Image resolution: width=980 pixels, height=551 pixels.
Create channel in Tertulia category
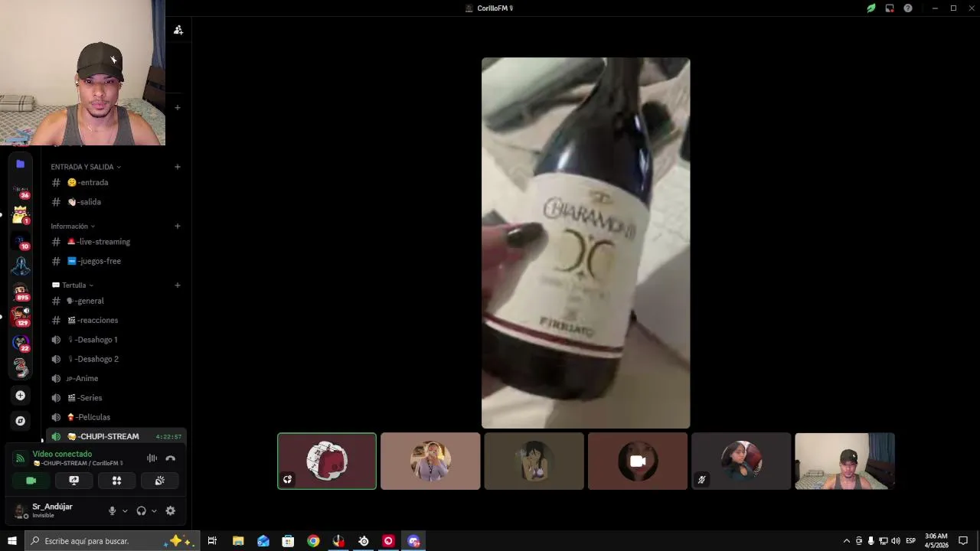pos(178,285)
